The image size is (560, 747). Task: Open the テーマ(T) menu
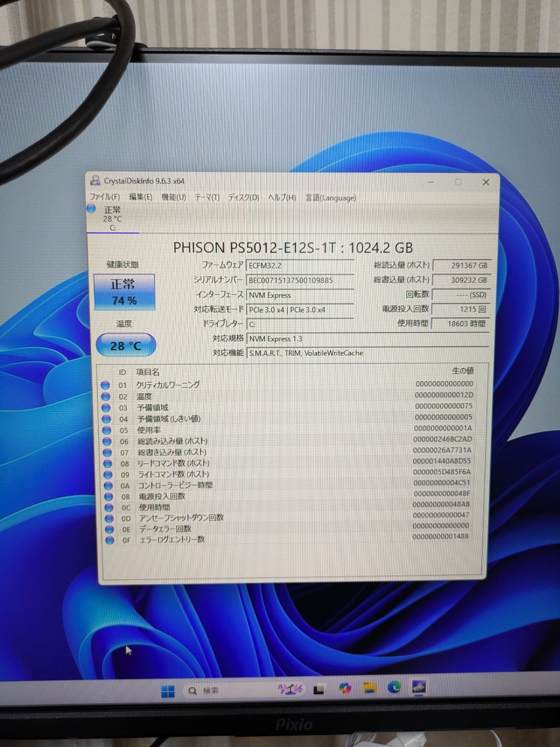click(207, 197)
